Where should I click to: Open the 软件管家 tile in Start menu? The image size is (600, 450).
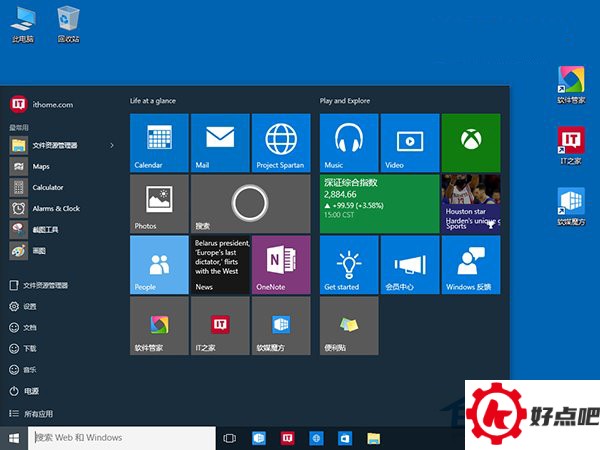click(159, 326)
